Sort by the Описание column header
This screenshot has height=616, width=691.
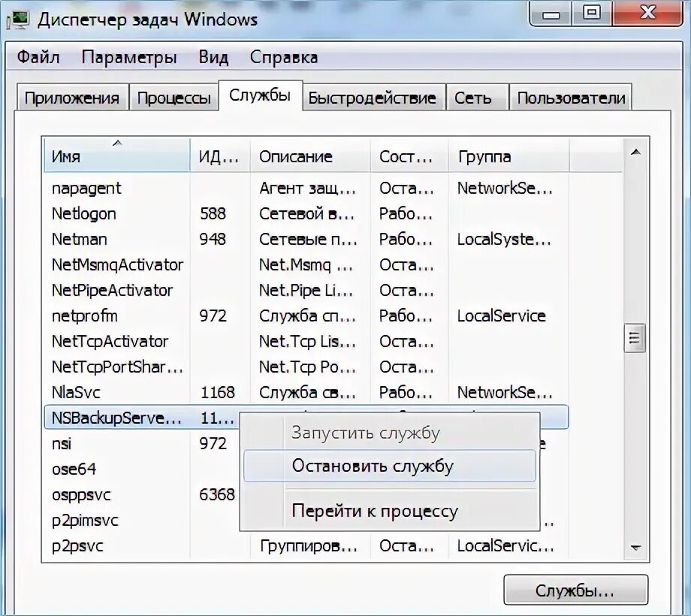pyautogui.click(x=310, y=155)
